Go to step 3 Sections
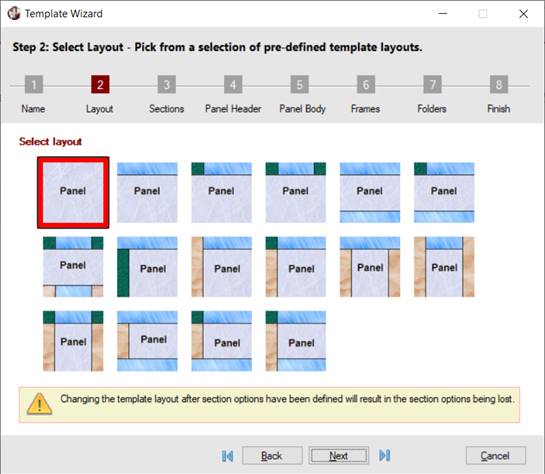Screen dimensions: 545x474 tap(166, 84)
